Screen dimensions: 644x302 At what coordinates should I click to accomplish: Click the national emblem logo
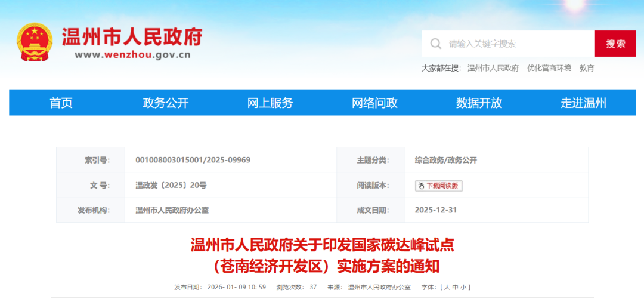pos(35,42)
